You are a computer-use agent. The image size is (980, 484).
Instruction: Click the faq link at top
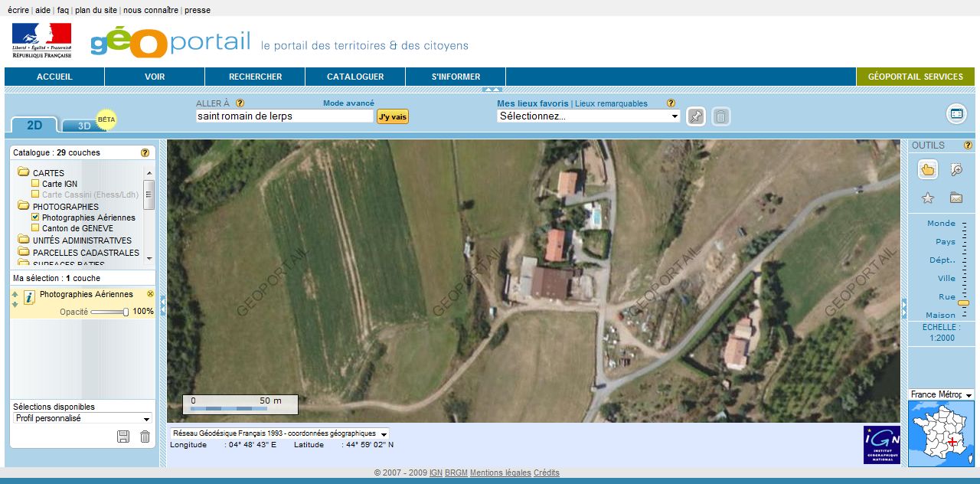pos(63,10)
